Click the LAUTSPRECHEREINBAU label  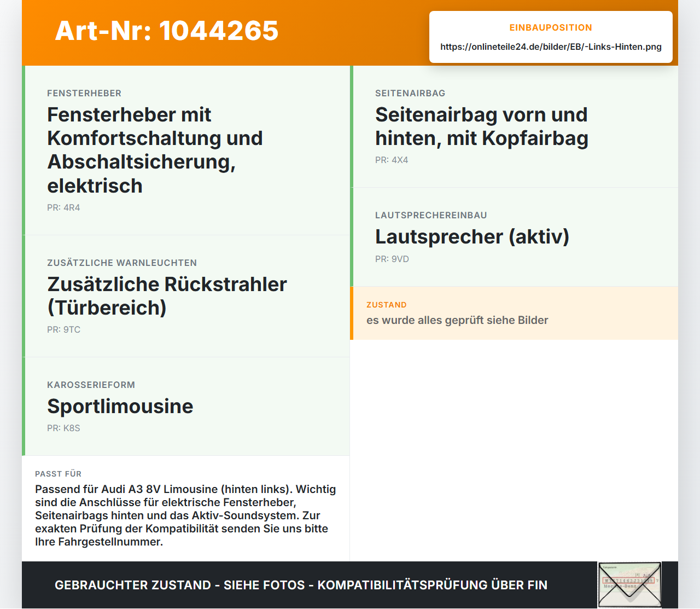tap(431, 215)
